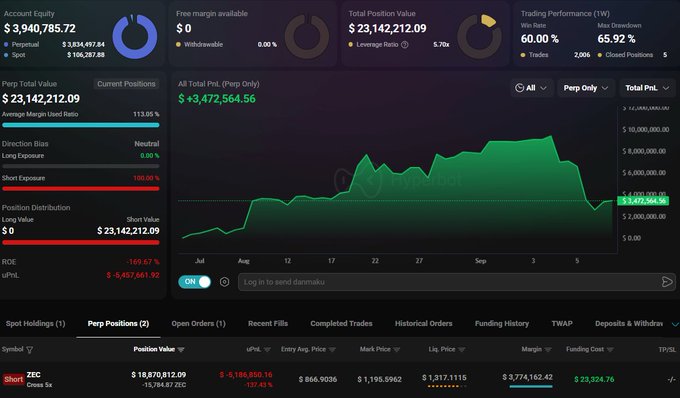Send danmaku with the paper-plane icon

click(x=667, y=282)
